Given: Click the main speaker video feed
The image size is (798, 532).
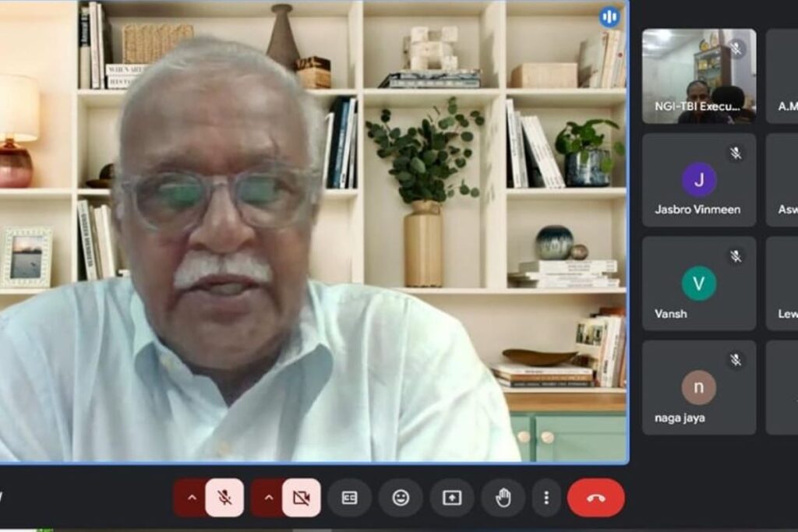Looking at the screenshot, I should pyautogui.click(x=313, y=231).
